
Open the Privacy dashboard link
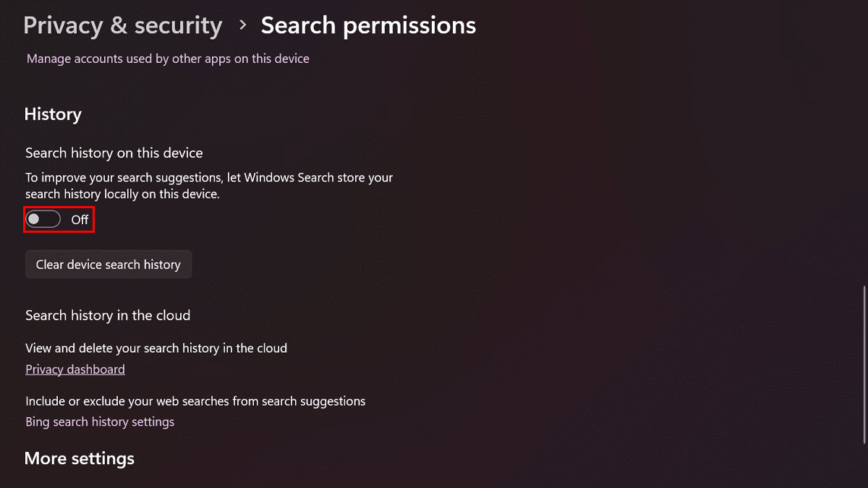point(75,369)
